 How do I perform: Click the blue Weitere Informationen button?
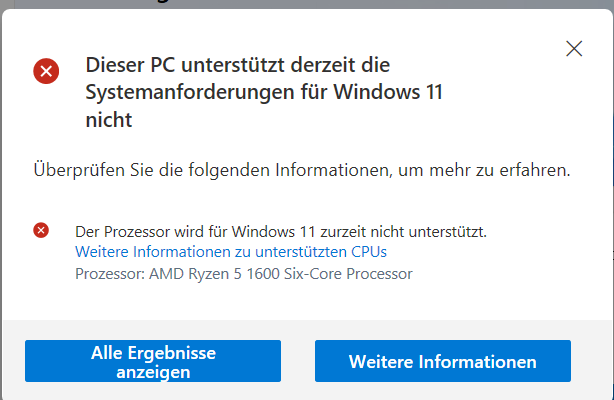point(443,361)
